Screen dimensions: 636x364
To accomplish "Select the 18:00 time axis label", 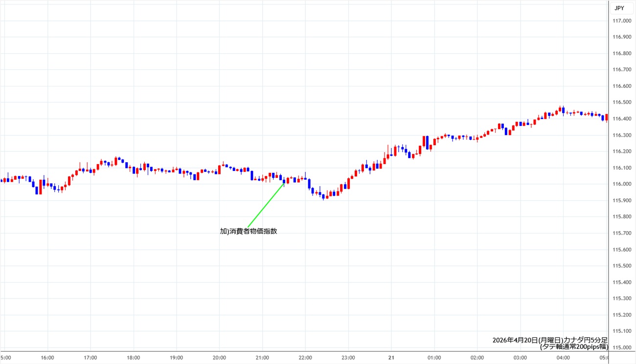I will coord(133,357).
